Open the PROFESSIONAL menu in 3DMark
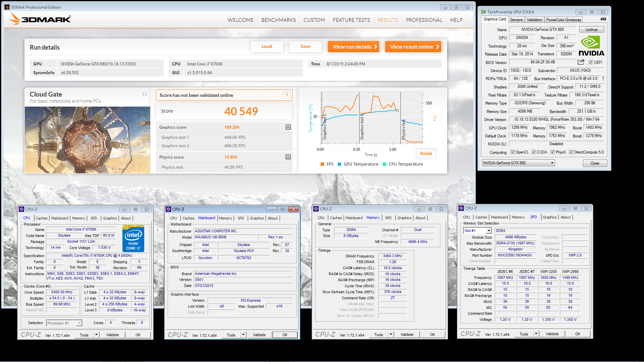 pos(424,20)
